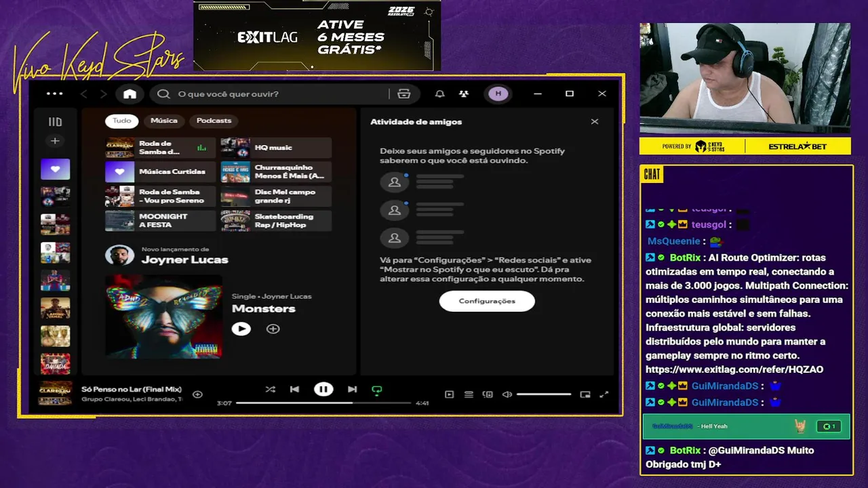Open the 'MOONIGHT A FESTA' tile
This screenshot has height=488, width=868.
[160, 221]
